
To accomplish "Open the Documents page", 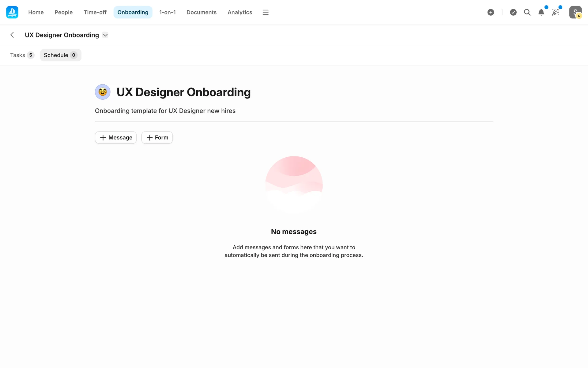I will tap(202, 12).
